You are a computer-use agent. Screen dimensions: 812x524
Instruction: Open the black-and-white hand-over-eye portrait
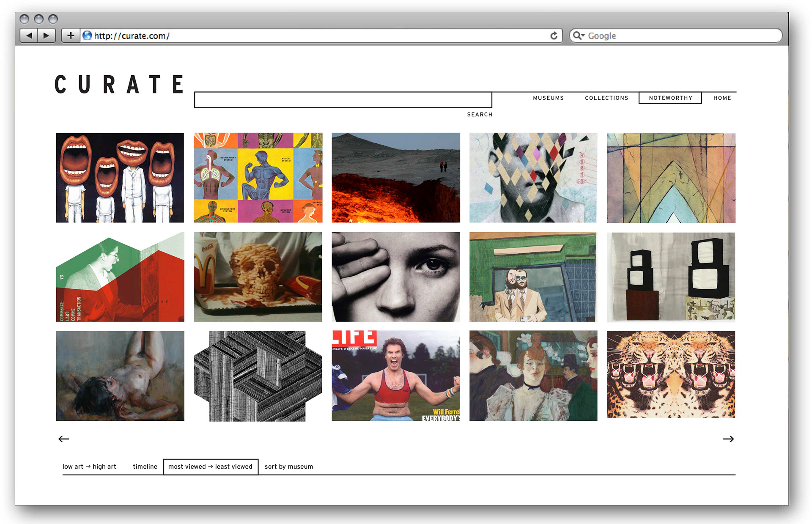[x=396, y=277]
